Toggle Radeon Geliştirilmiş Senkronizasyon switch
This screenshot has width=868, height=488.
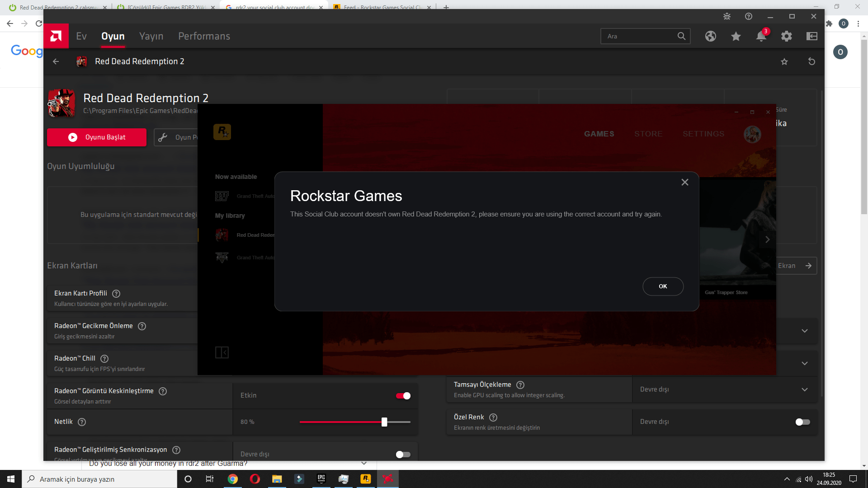coord(403,454)
